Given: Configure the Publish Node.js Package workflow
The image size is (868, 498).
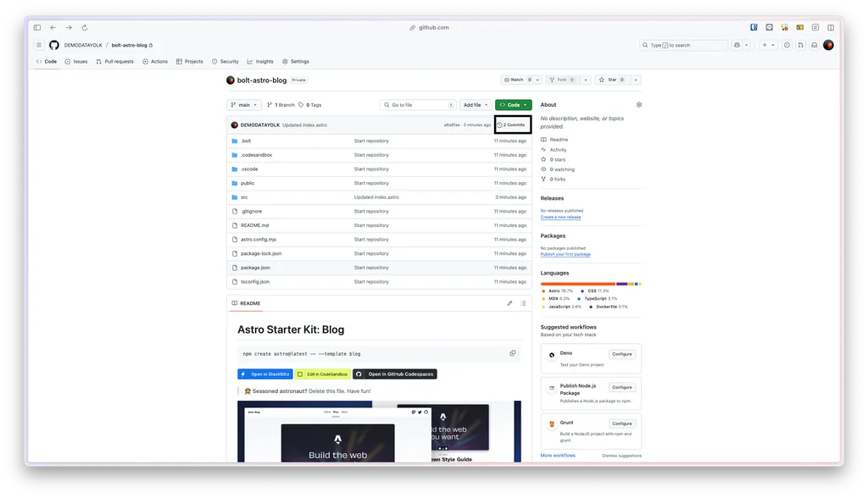Looking at the screenshot, I should (621, 387).
